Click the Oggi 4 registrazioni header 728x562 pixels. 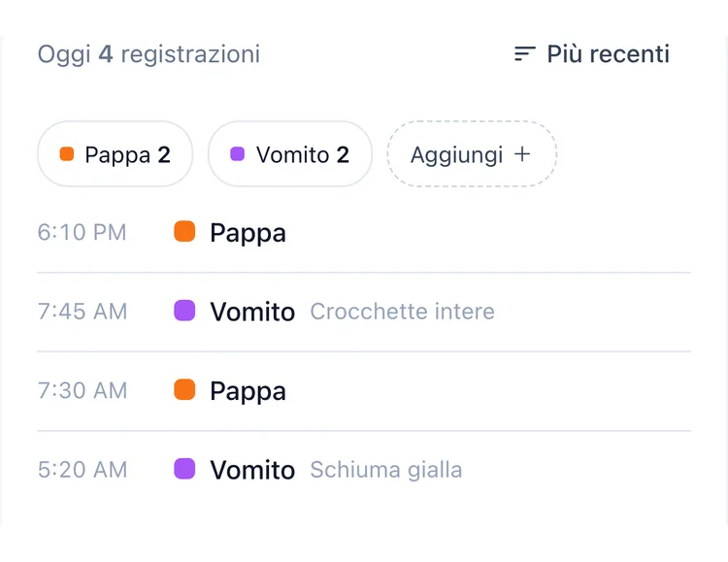[x=149, y=54]
